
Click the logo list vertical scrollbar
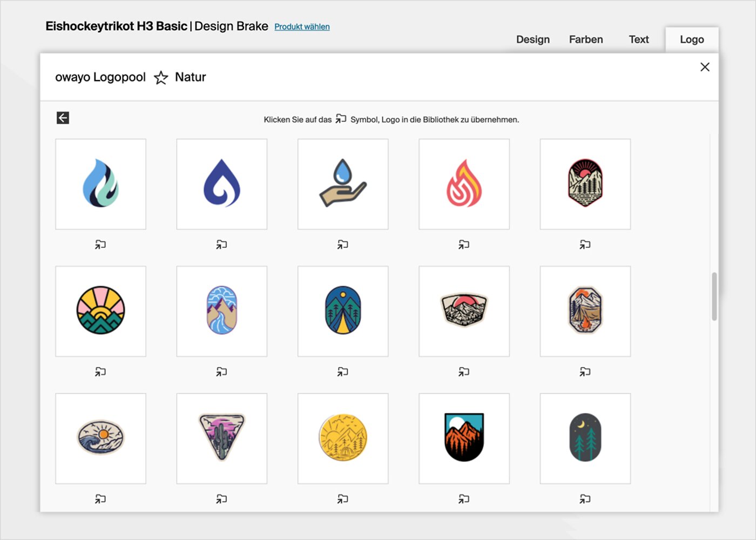pos(714,297)
